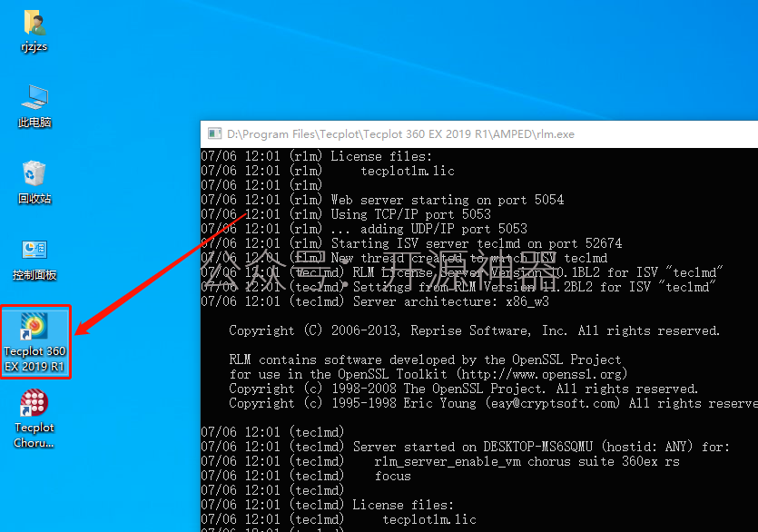Open the rjzjzs user folder icon

[34, 30]
